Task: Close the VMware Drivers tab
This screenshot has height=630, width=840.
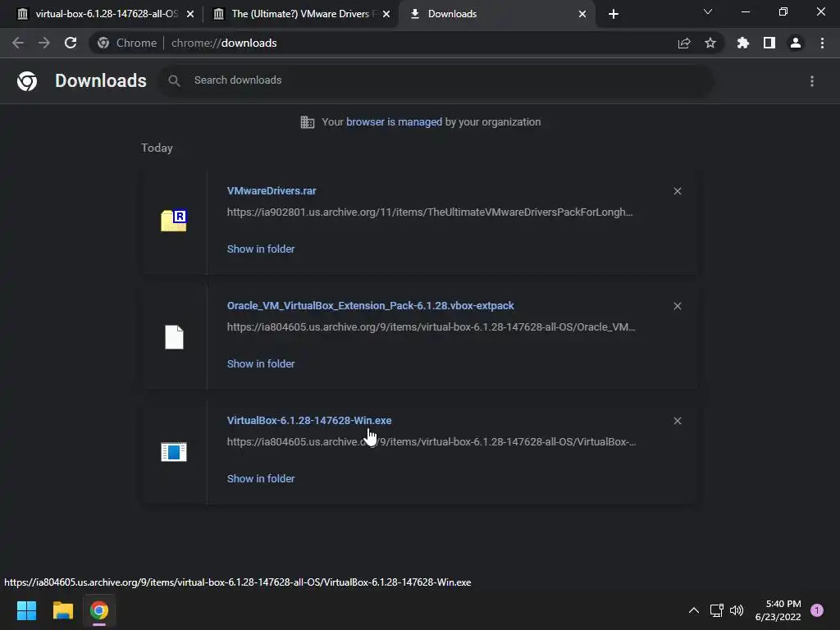Action: [386, 14]
